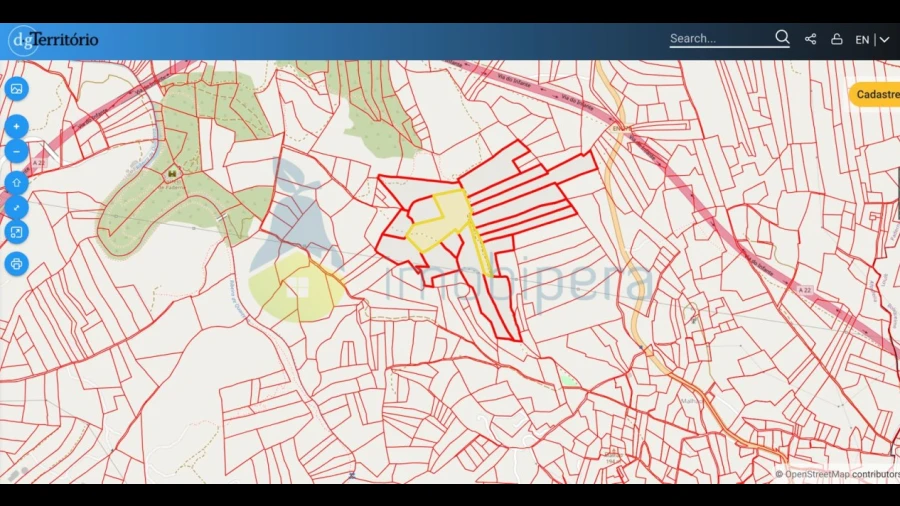Click the magnifying glass search icon
900x506 pixels.
click(x=782, y=38)
